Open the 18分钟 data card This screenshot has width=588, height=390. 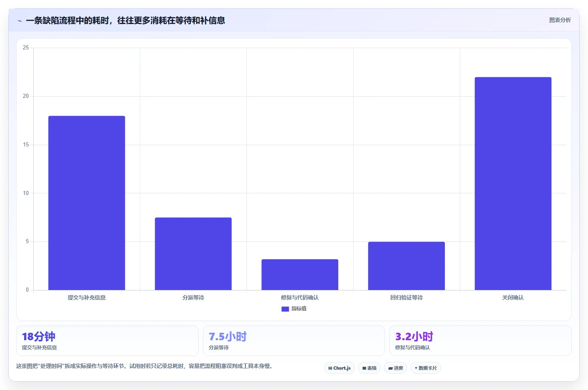[x=107, y=341]
